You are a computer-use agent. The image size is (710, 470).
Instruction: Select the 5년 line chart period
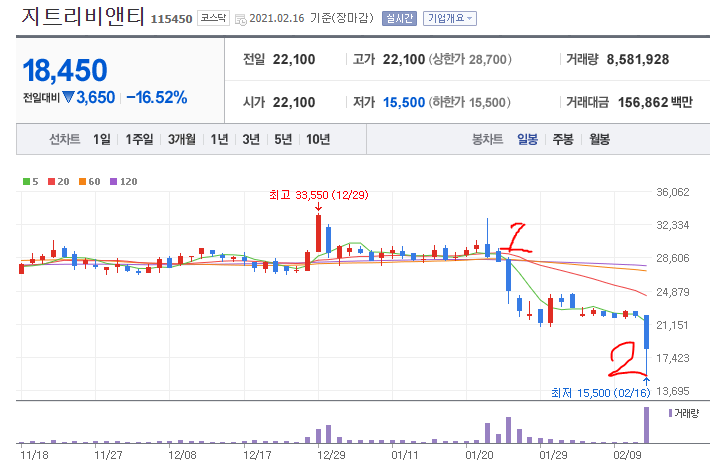[283, 139]
